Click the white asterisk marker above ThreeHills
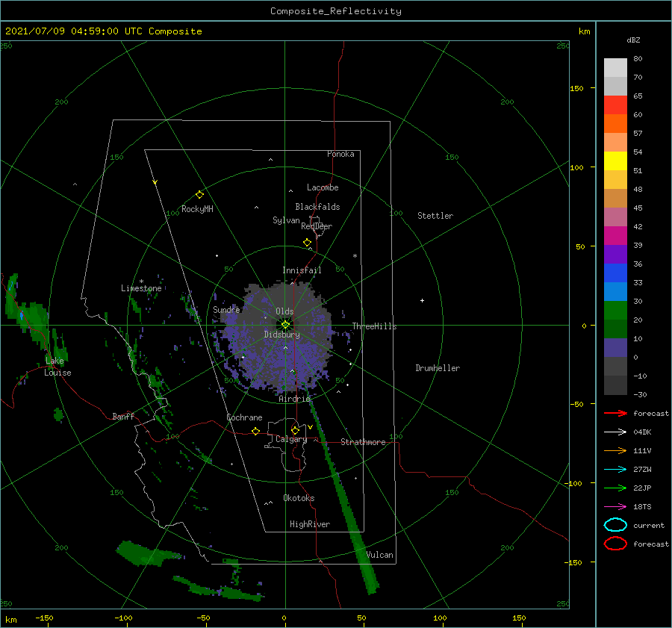Screen dimensions: 672x628 (355, 256)
